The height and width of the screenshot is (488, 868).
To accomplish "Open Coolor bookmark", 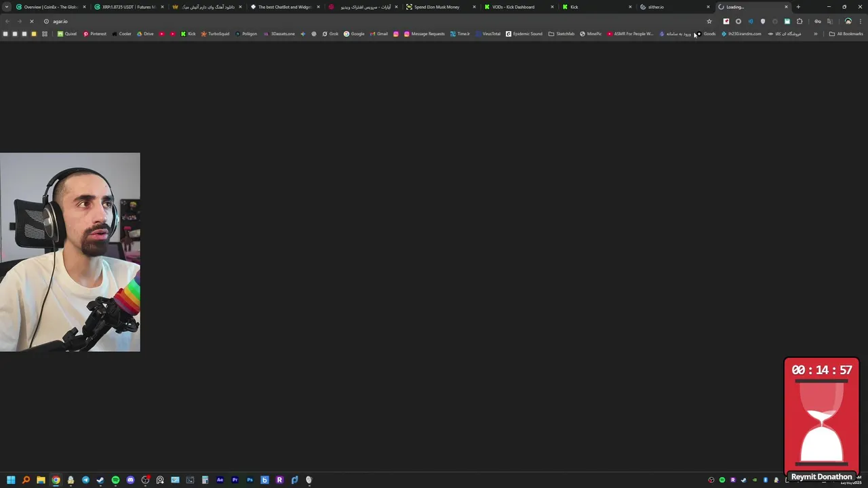I will point(122,34).
